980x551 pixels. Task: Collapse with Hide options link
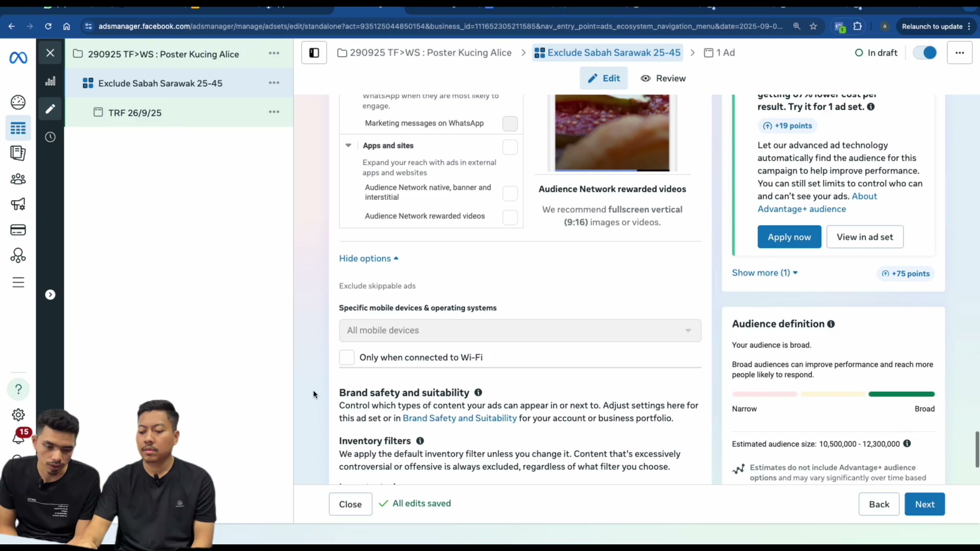click(369, 259)
